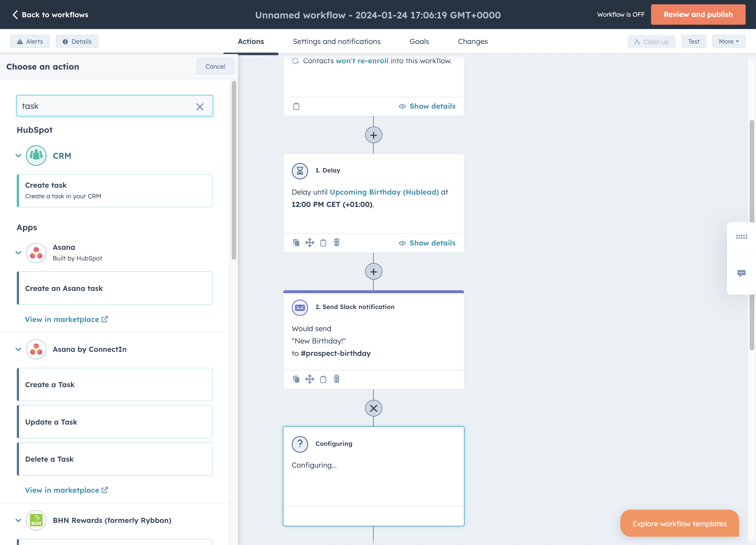Move the Delay action
Screen dimensions: 756x545
[x=310, y=243]
